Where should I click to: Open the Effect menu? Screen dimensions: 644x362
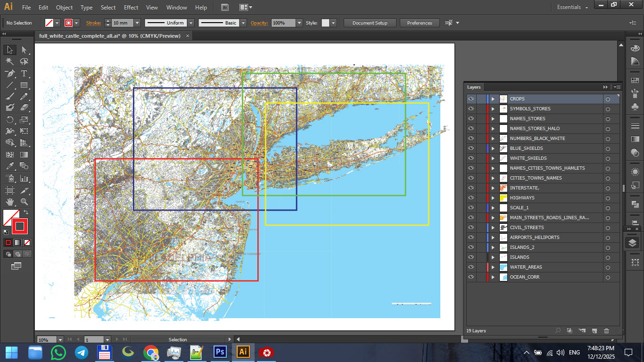point(131,8)
